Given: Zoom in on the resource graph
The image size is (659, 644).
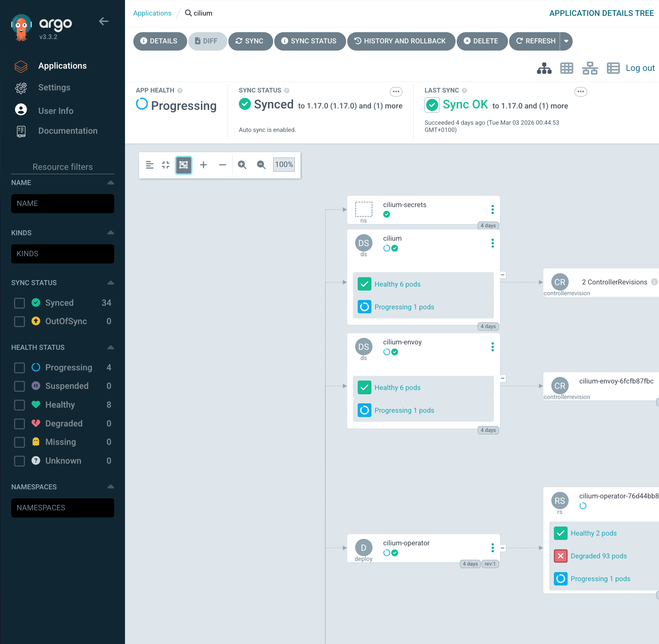Looking at the screenshot, I should coord(242,165).
